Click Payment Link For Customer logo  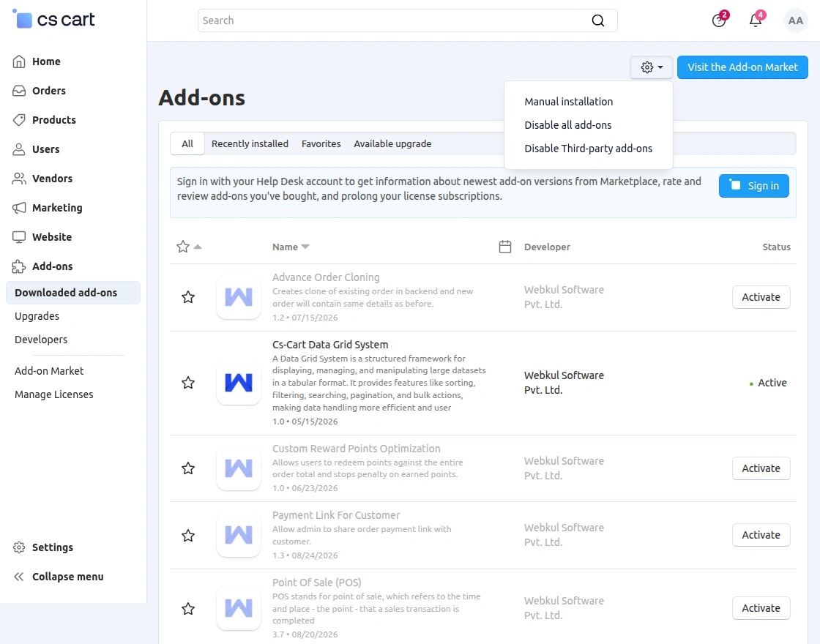point(239,535)
